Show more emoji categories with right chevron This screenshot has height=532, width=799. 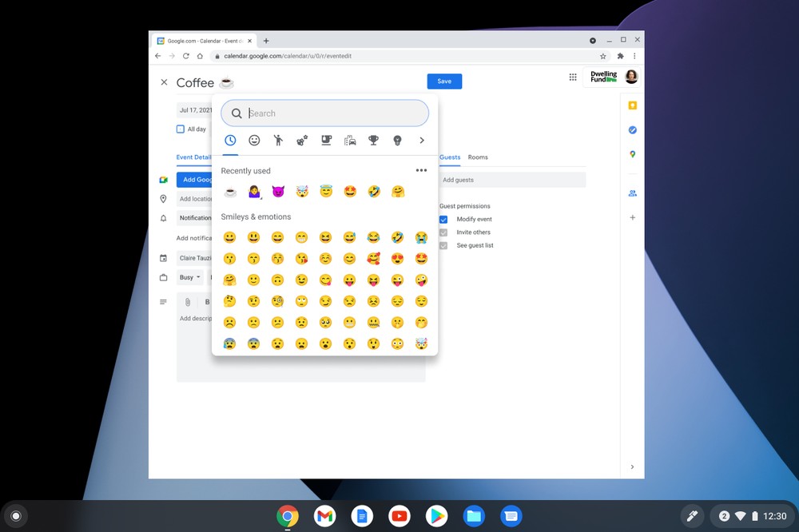[x=422, y=141]
